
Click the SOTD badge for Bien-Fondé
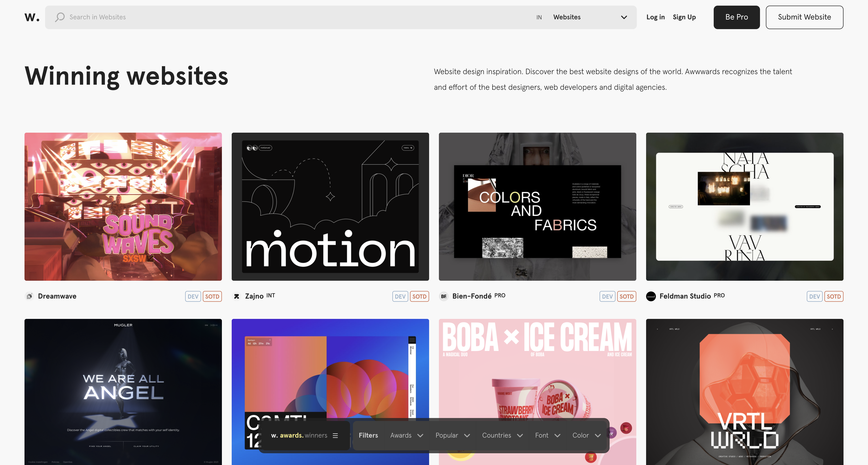click(x=627, y=296)
